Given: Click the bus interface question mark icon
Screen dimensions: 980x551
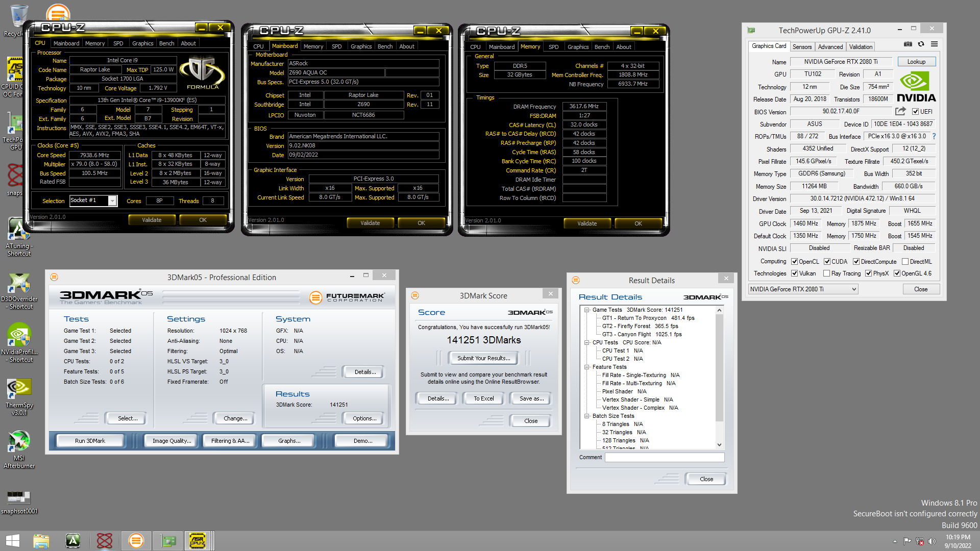Looking at the screenshot, I should click(x=934, y=136).
